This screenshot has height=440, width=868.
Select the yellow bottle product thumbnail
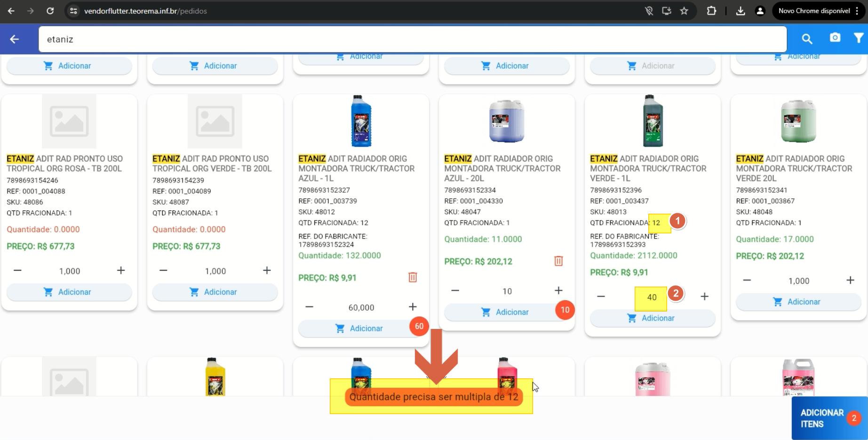215,376
